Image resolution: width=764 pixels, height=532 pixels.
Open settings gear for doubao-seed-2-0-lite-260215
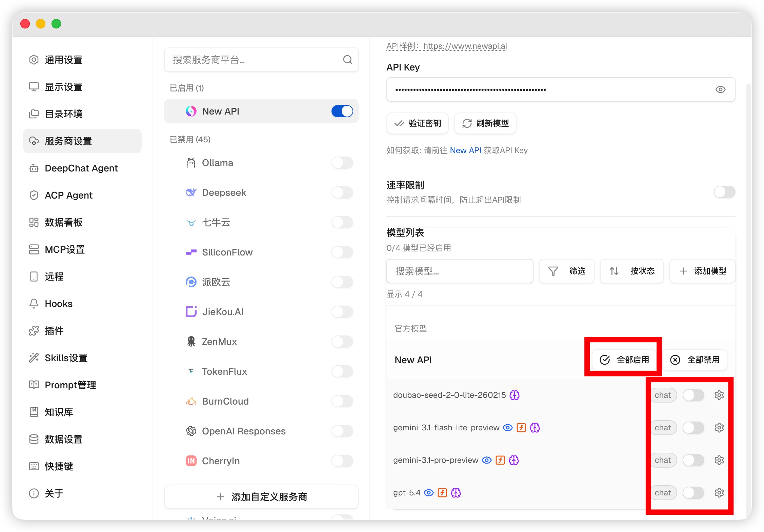719,395
